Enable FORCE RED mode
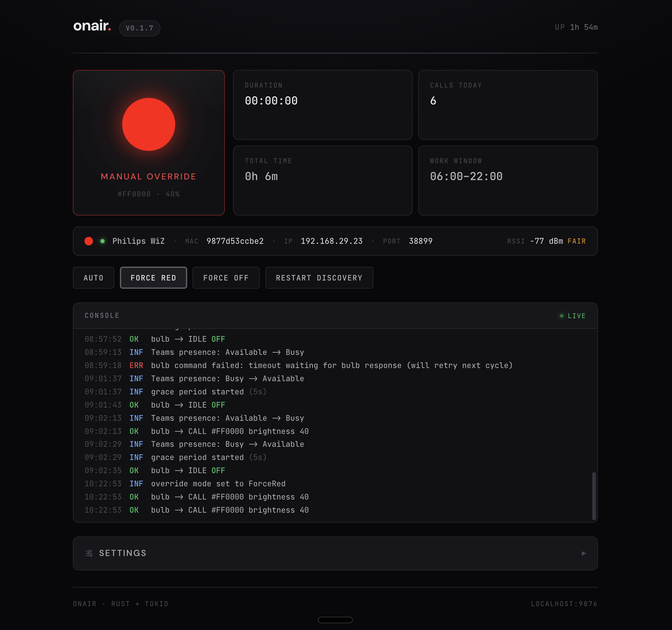The image size is (672, 630). coord(153,278)
